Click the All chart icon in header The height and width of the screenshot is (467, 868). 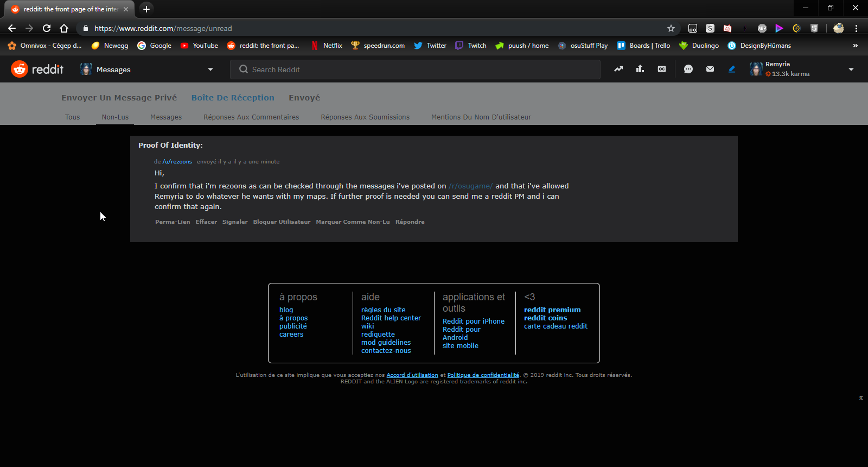pyautogui.click(x=640, y=69)
